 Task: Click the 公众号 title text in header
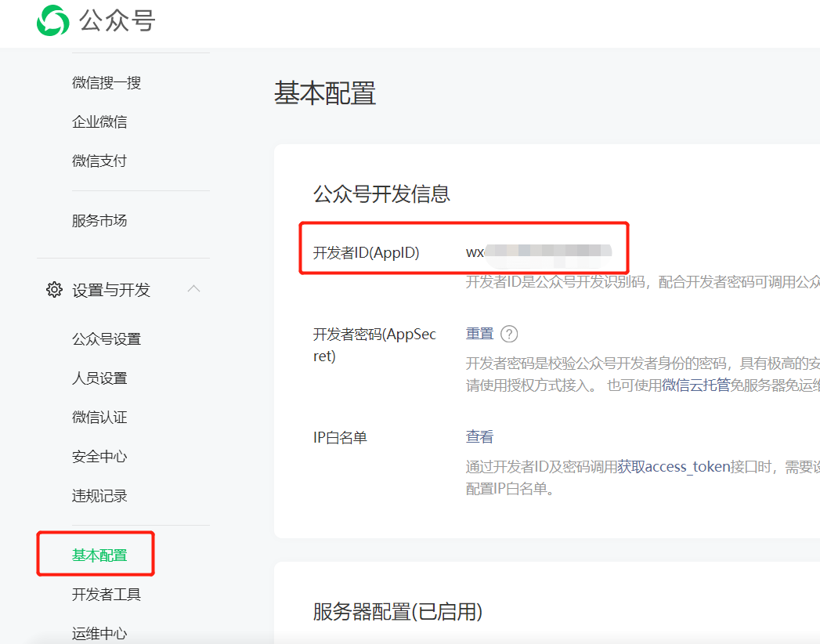click(117, 21)
